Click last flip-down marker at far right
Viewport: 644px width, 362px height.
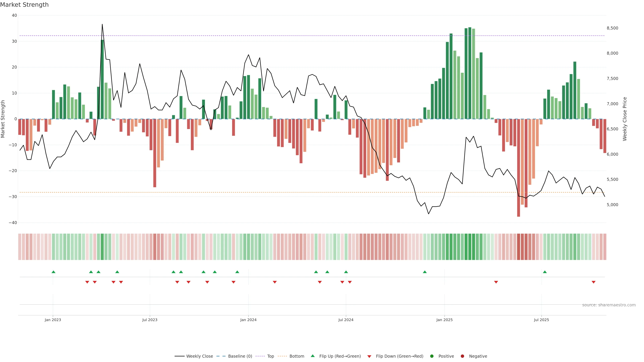(x=594, y=282)
